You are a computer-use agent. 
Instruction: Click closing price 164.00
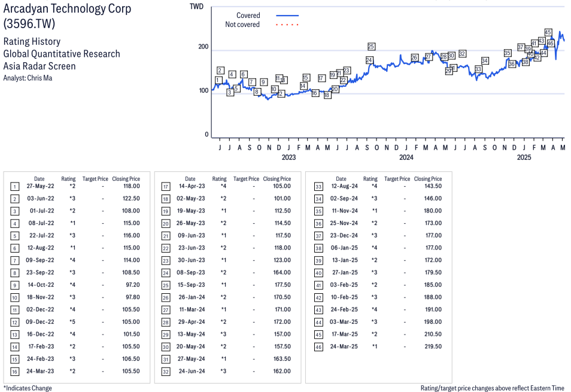coord(283,273)
